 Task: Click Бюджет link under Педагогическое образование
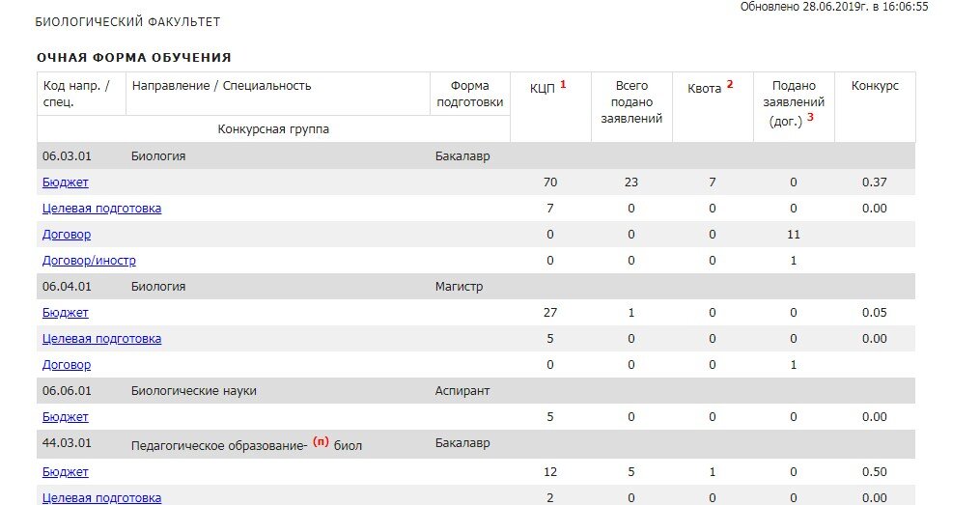pos(66,472)
